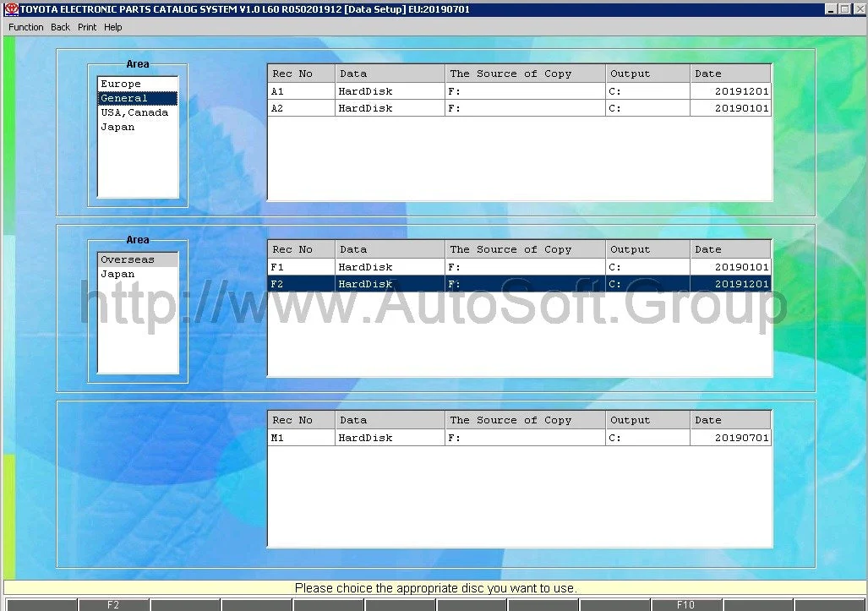Select General in the top Area list
Viewport: 868px width, 611px height.
124,98
